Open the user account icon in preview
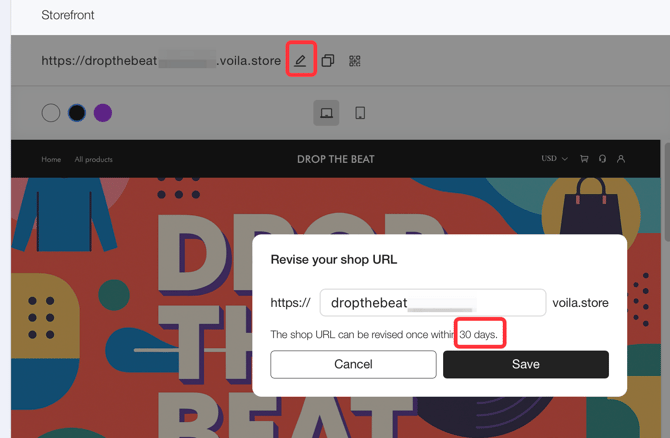The image size is (670, 438). coord(621,159)
